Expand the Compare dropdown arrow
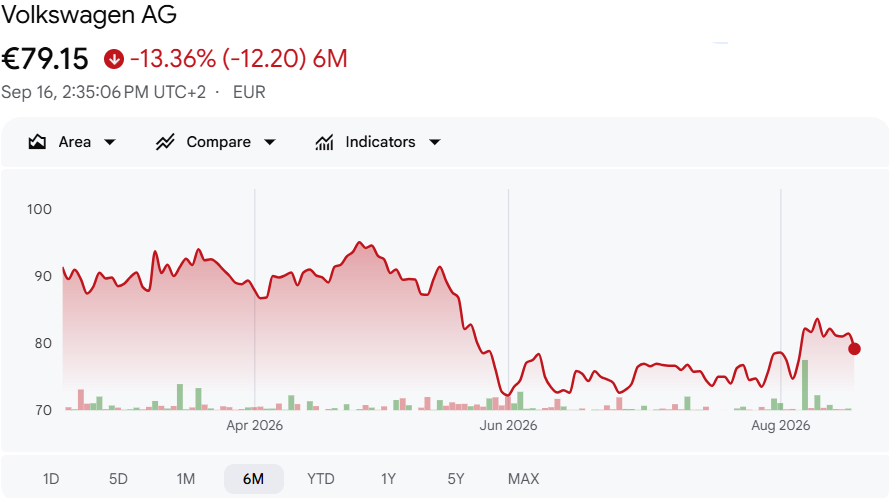This screenshot has height=498, width=889. (x=270, y=142)
